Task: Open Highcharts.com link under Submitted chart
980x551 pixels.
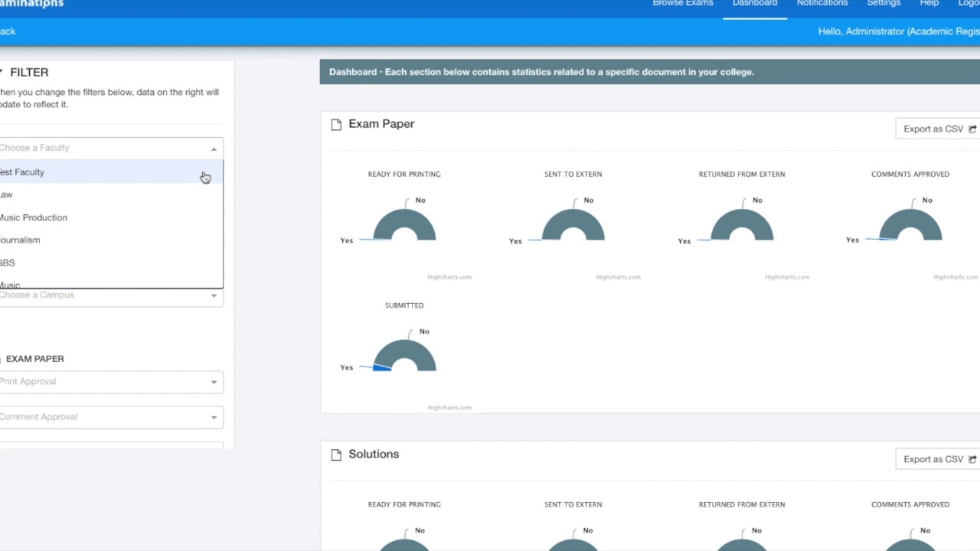Action: pos(449,408)
